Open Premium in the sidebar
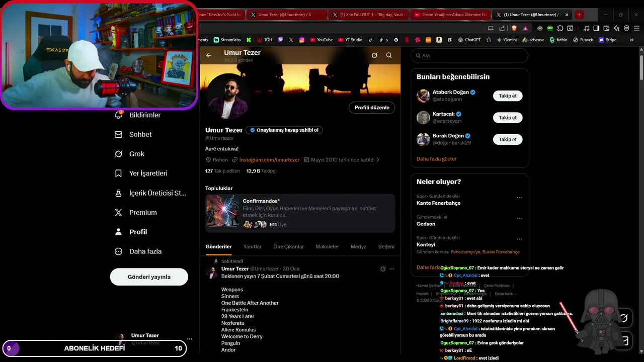The width and height of the screenshot is (644, 362). pyautogui.click(x=136, y=212)
